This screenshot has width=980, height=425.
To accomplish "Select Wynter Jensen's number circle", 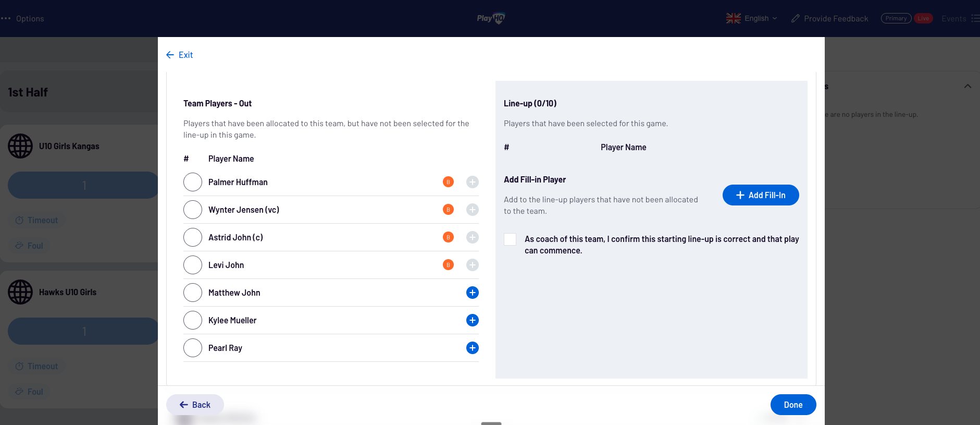I will tap(193, 210).
